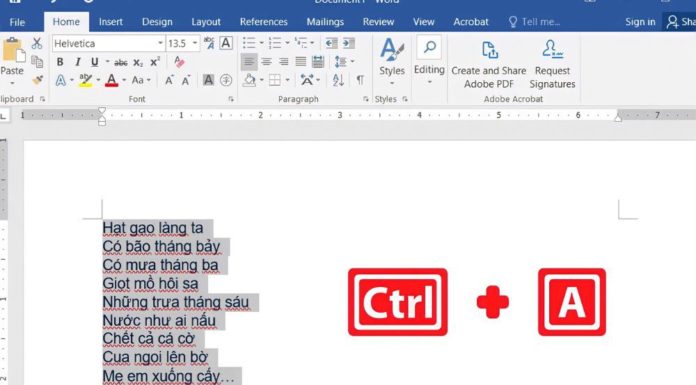Open the Asian Layout options

[x=307, y=80]
